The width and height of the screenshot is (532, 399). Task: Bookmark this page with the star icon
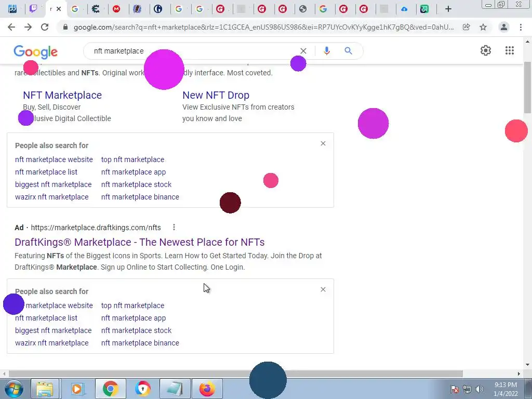click(x=483, y=27)
